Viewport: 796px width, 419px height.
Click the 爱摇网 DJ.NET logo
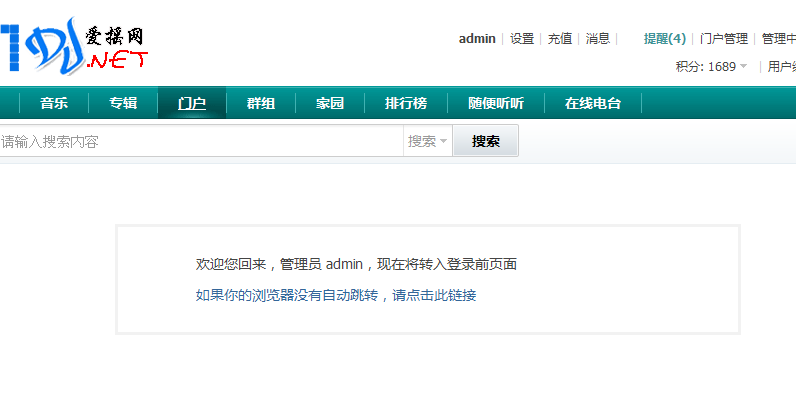tap(74, 46)
